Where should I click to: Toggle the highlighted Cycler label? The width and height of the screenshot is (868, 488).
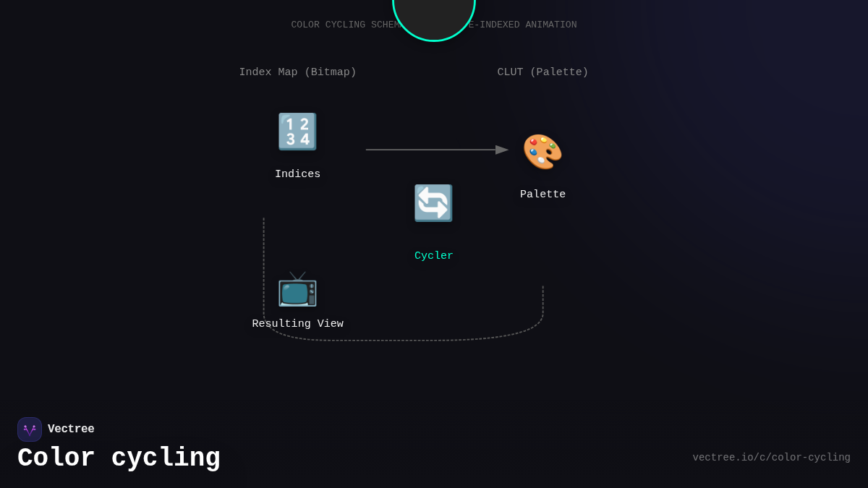coord(433,255)
